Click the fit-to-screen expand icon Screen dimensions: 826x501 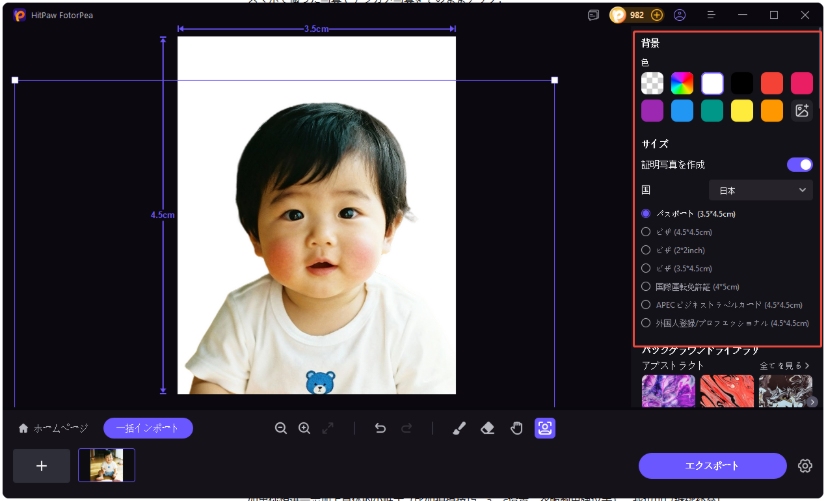point(328,428)
